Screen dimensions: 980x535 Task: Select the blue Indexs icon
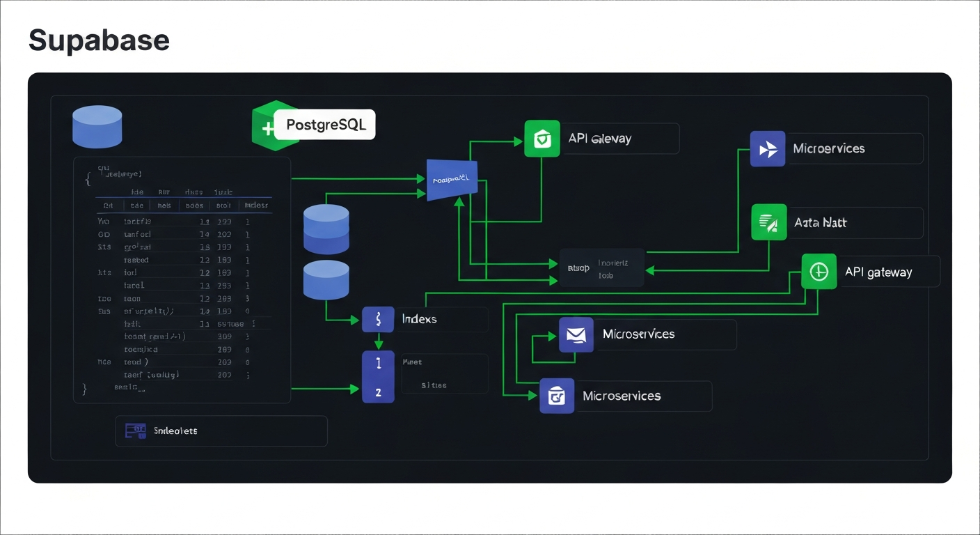[x=379, y=319]
